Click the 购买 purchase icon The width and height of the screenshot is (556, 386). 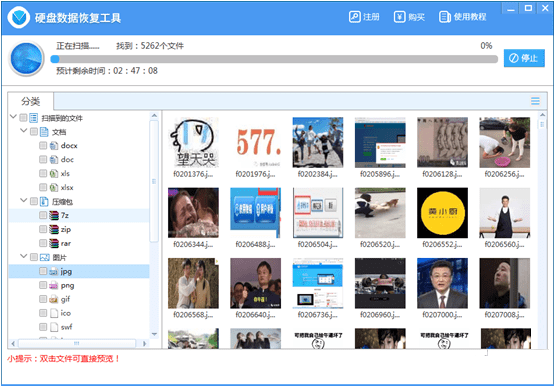(x=399, y=17)
